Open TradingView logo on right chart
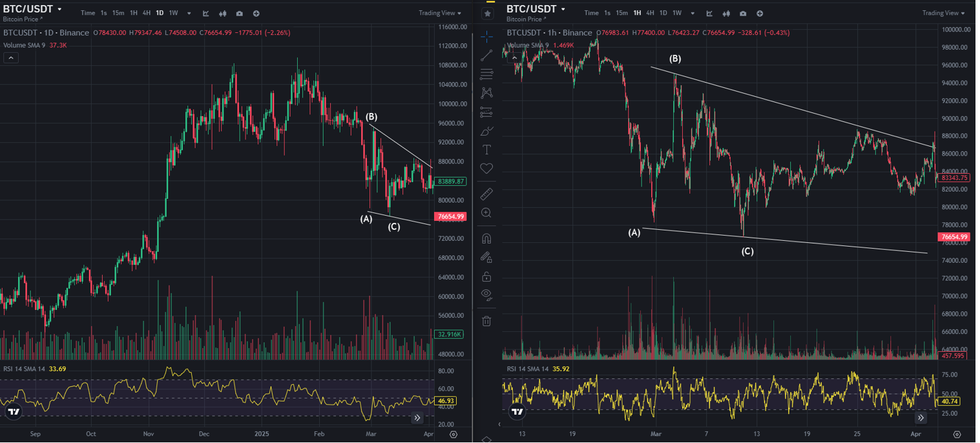The image size is (980, 443). click(x=517, y=411)
